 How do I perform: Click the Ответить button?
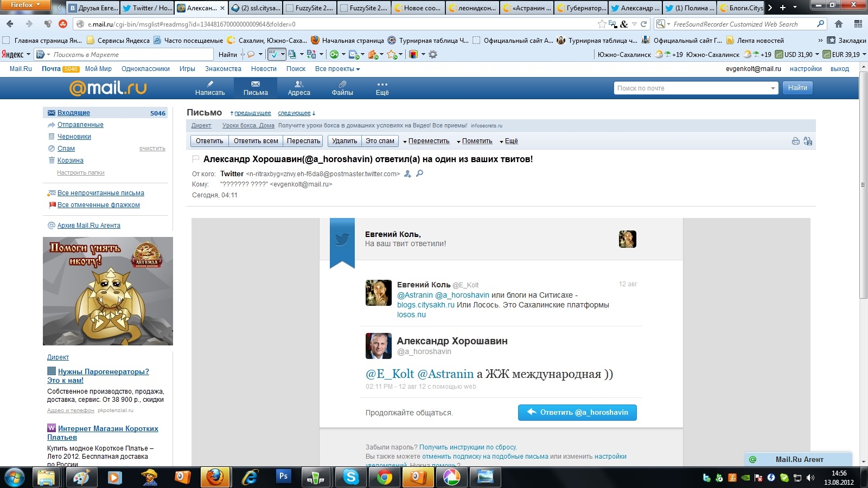point(209,141)
